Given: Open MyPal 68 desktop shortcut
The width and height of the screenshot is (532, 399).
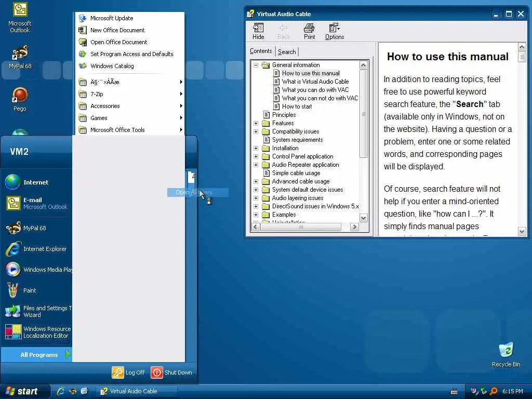Looking at the screenshot, I should pyautogui.click(x=20, y=57).
